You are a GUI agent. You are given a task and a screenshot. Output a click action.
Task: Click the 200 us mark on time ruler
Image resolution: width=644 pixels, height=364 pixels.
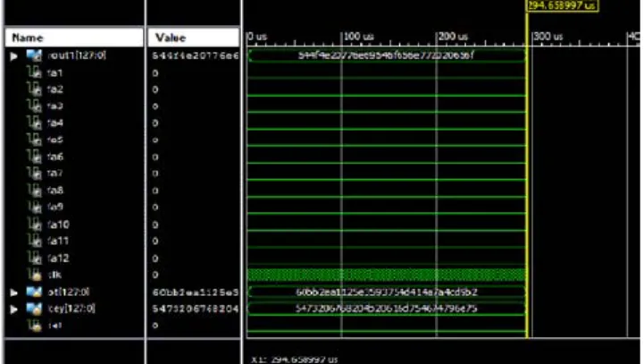pyautogui.click(x=453, y=37)
